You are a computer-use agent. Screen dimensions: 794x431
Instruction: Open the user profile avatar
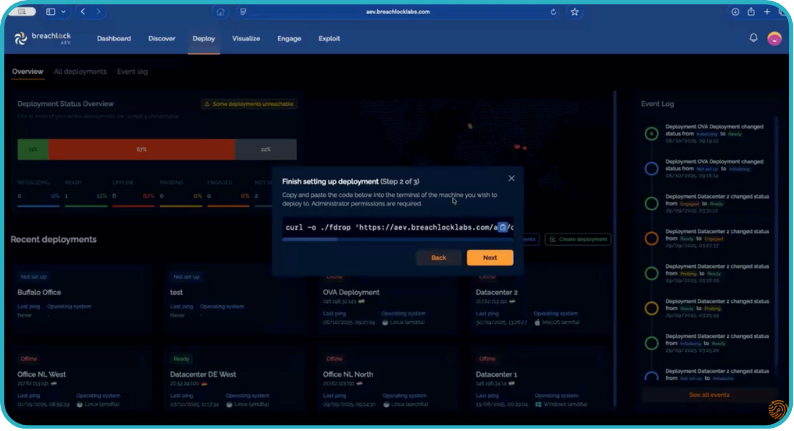click(774, 38)
